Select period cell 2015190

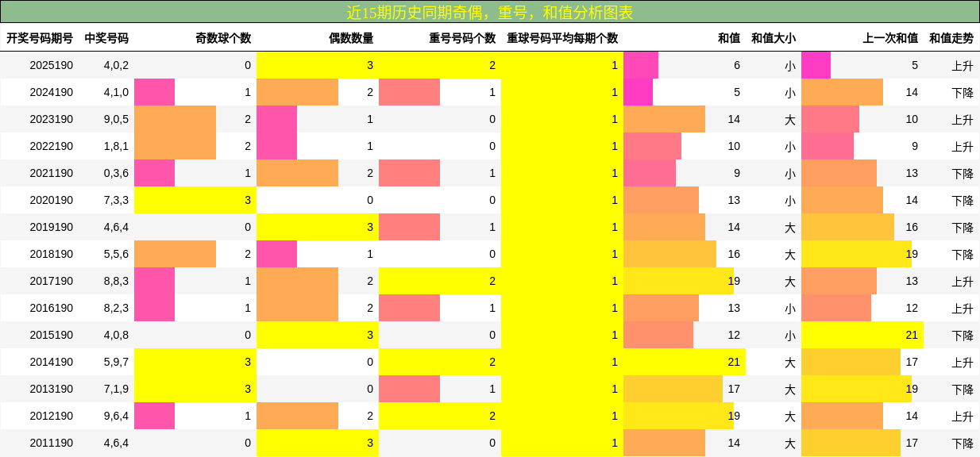tap(51, 335)
